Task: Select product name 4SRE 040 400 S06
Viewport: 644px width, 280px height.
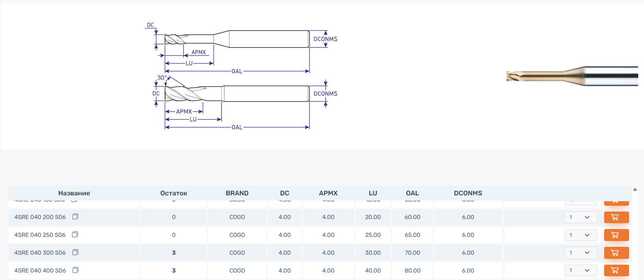Action: (x=40, y=271)
